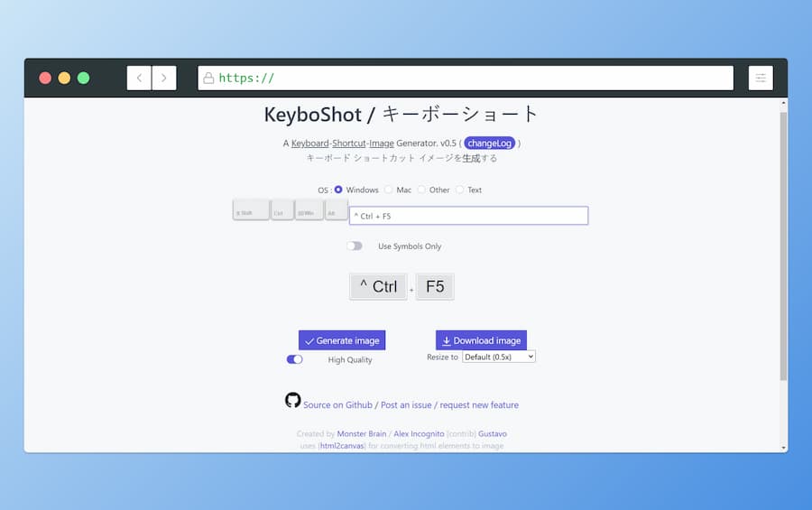
Task: Insert the small Ctrl key button
Action: (x=282, y=210)
